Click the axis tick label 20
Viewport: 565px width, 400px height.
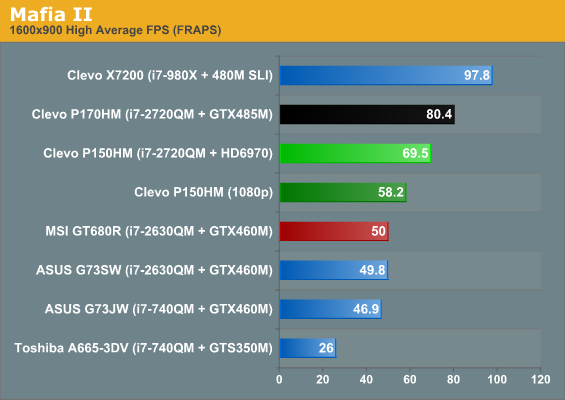(x=323, y=379)
